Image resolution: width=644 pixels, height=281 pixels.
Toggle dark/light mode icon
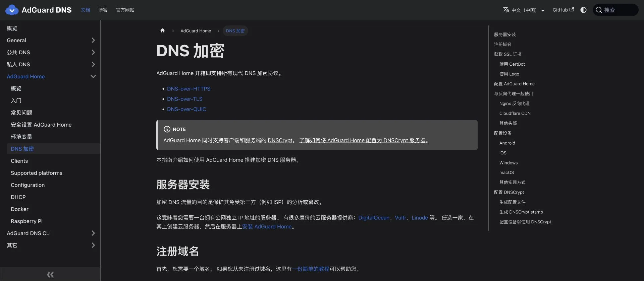[x=583, y=10]
